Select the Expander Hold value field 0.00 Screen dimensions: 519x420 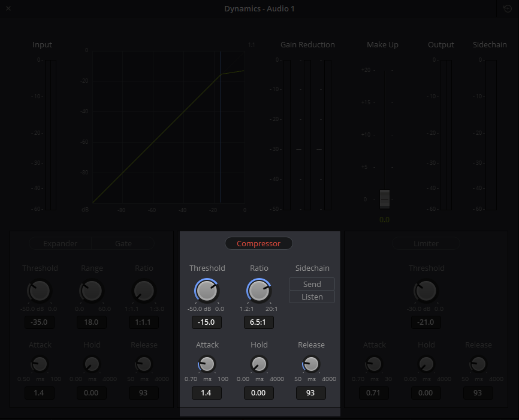91,393
